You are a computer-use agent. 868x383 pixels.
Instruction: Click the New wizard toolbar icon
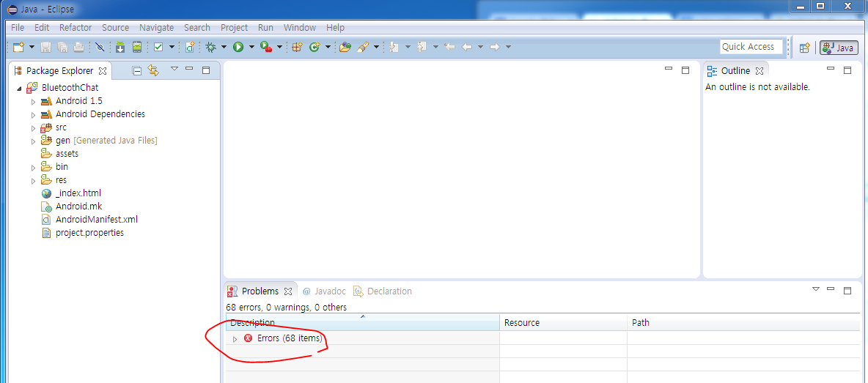pyautogui.click(x=18, y=48)
